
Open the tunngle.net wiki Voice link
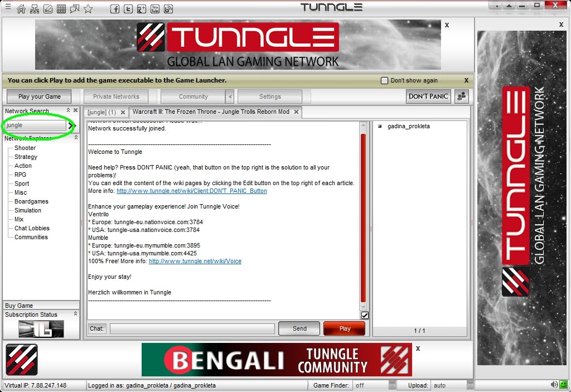[x=195, y=261]
